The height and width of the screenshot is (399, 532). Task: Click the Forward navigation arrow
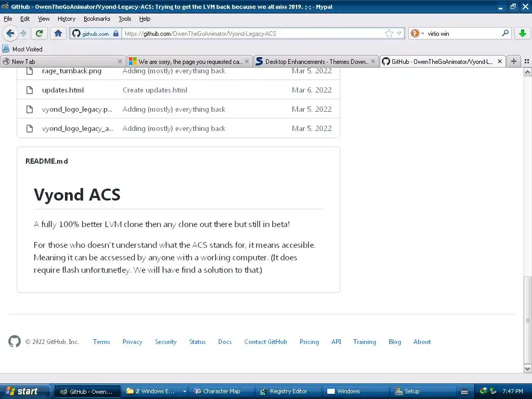pos(23,33)
